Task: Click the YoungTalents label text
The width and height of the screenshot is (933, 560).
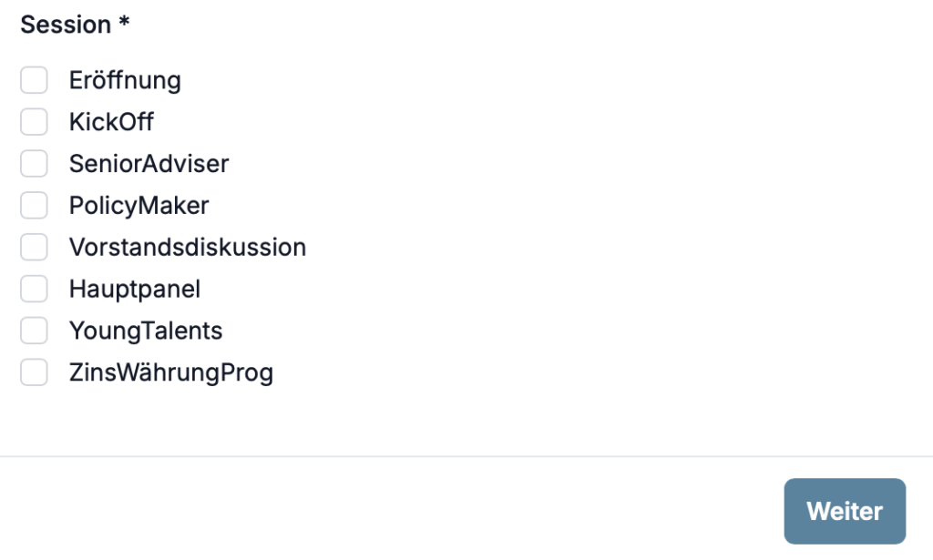Action: click(x=146, y=331)
